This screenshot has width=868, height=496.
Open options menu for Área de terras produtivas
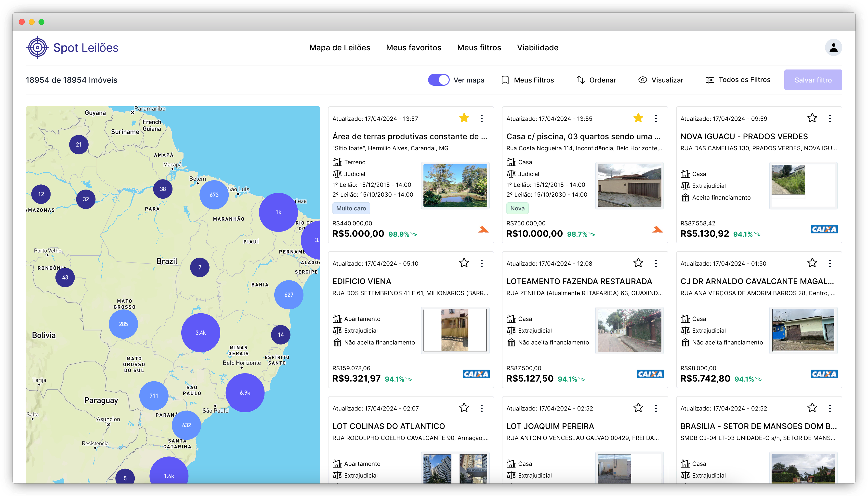(481, 118)
